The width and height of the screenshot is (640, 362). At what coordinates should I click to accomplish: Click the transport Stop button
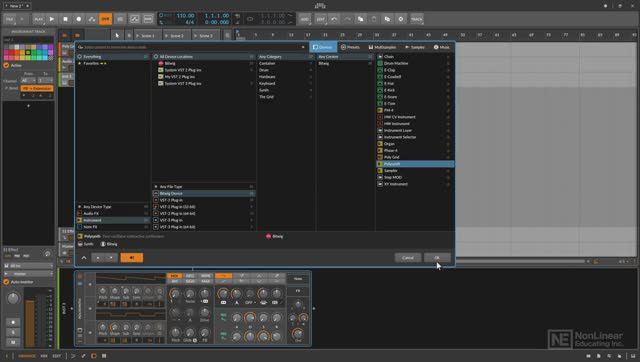(65, 19)
